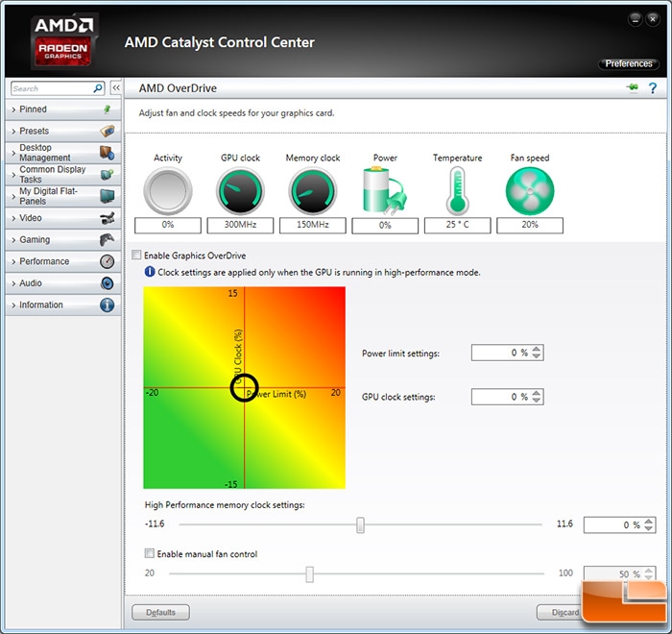Click the Fan speed fan icon
672x634 pixels.
click(x=530, y=190)
